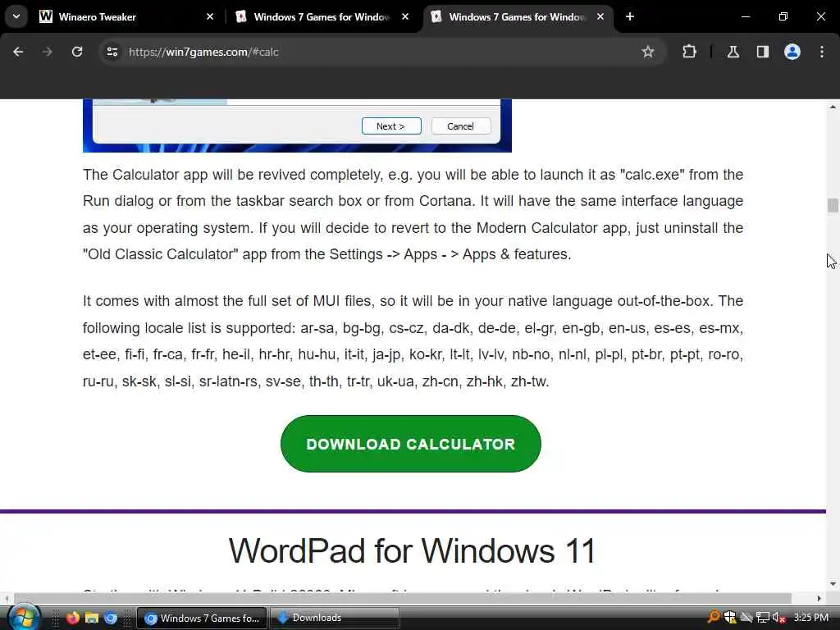Viewport: 840px width, 630px height.
Task: Click the WordPad for Windows 11 heading
Action: click(x=412, y=550)
